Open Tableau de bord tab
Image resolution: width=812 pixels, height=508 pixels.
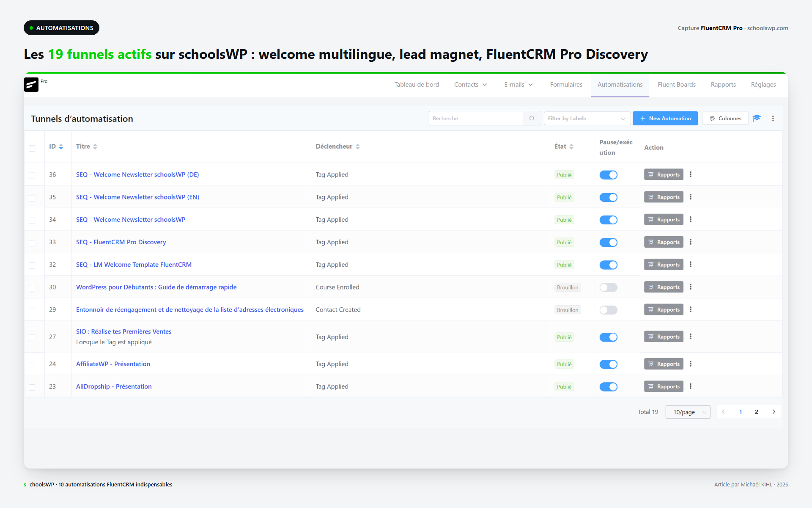(417, 85)
